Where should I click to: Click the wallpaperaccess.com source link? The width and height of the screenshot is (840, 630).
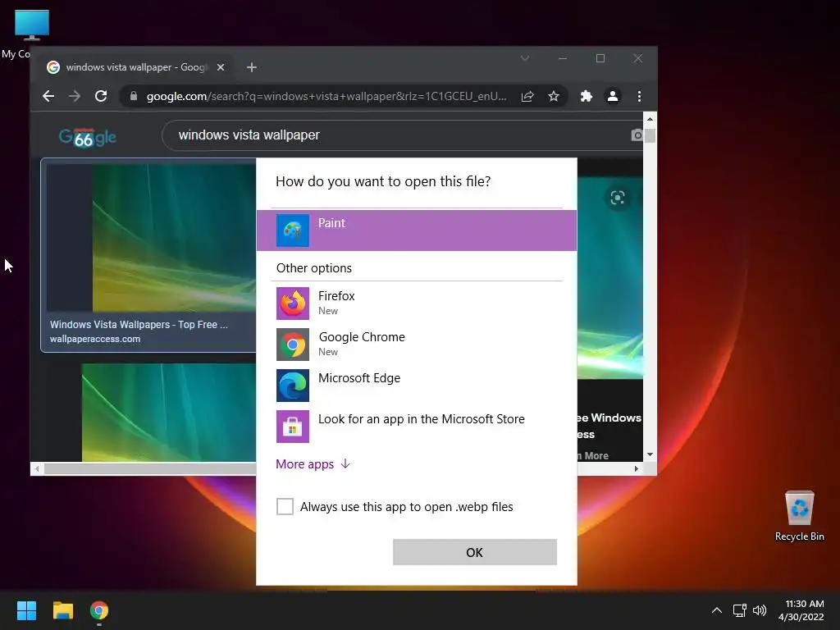click(x=95, y=339)
